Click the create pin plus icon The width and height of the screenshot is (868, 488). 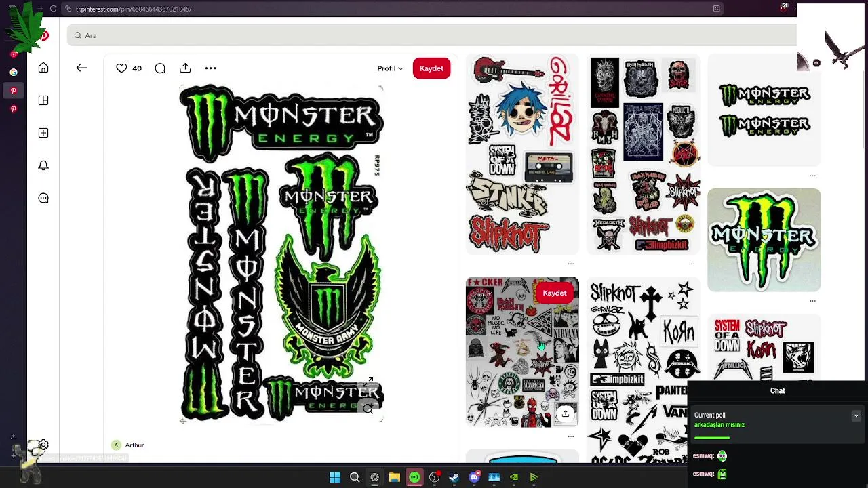click(43, 133)
